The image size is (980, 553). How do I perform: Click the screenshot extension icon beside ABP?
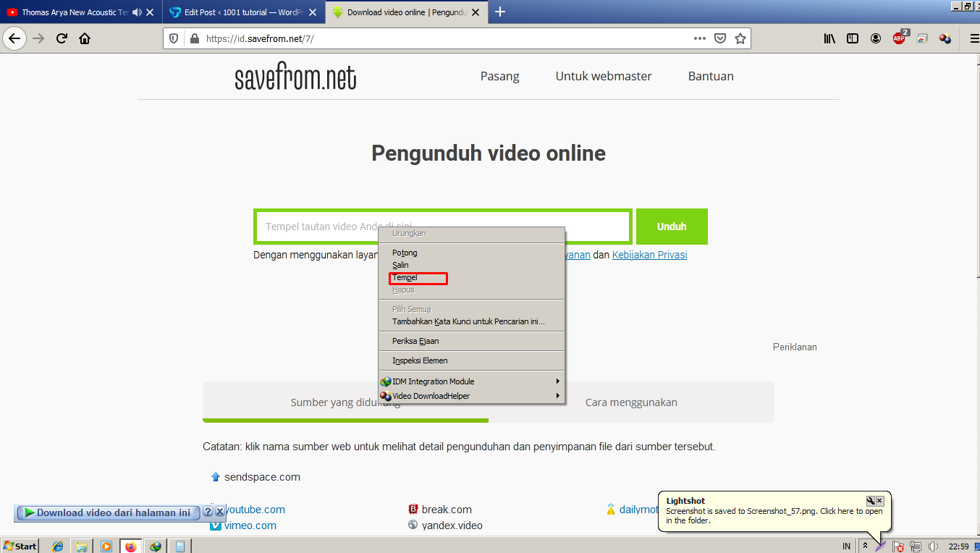[922, 38]
